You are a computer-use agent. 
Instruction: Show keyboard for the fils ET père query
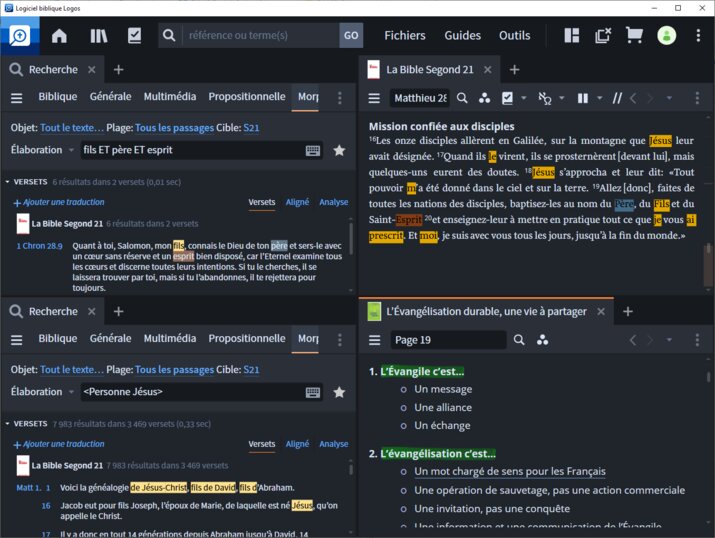[312, 151]
